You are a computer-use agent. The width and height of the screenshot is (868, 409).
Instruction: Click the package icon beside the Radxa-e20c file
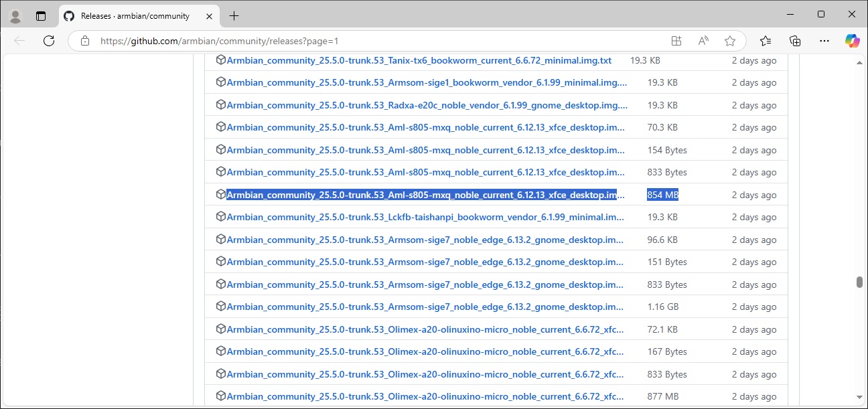click(x=221, y=105)
